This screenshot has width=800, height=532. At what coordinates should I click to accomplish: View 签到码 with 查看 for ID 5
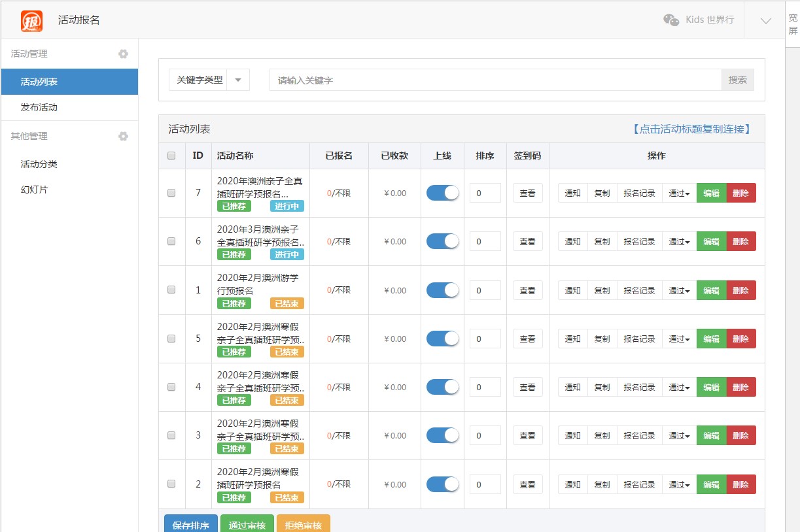pyautogui.click(x=528, y=339)
